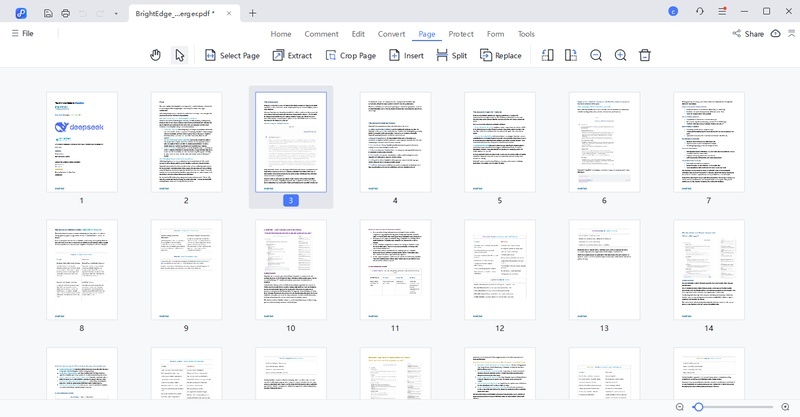Select page 5 thumbnail
Screen dimensions: 800x417
500,142
